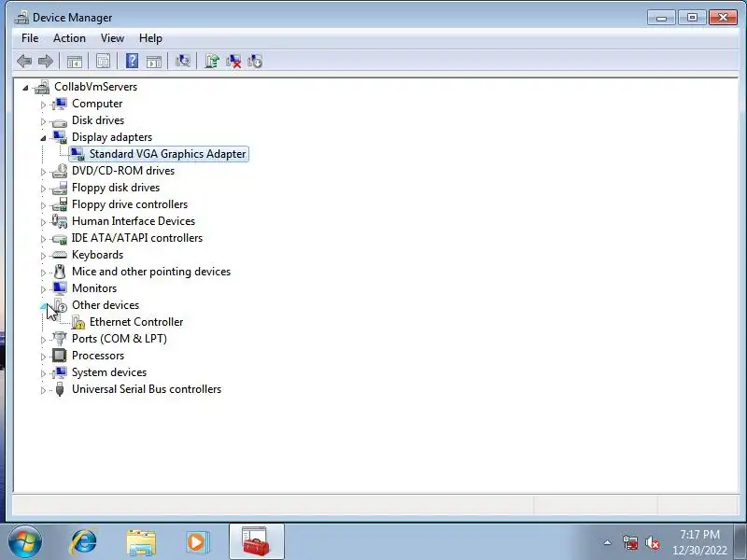Expand the Keyboards category
The image size is (747, 560).
43,256
